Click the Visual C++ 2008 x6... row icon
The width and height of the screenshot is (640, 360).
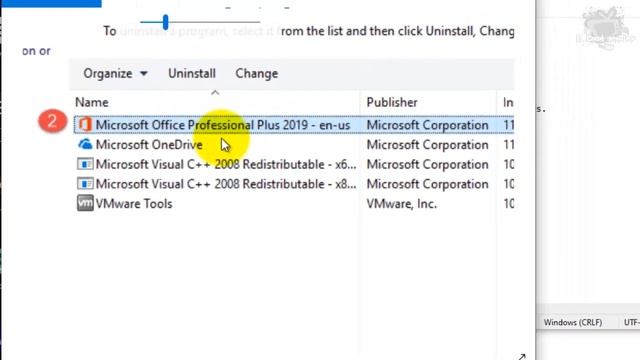[x=85, y=164]
